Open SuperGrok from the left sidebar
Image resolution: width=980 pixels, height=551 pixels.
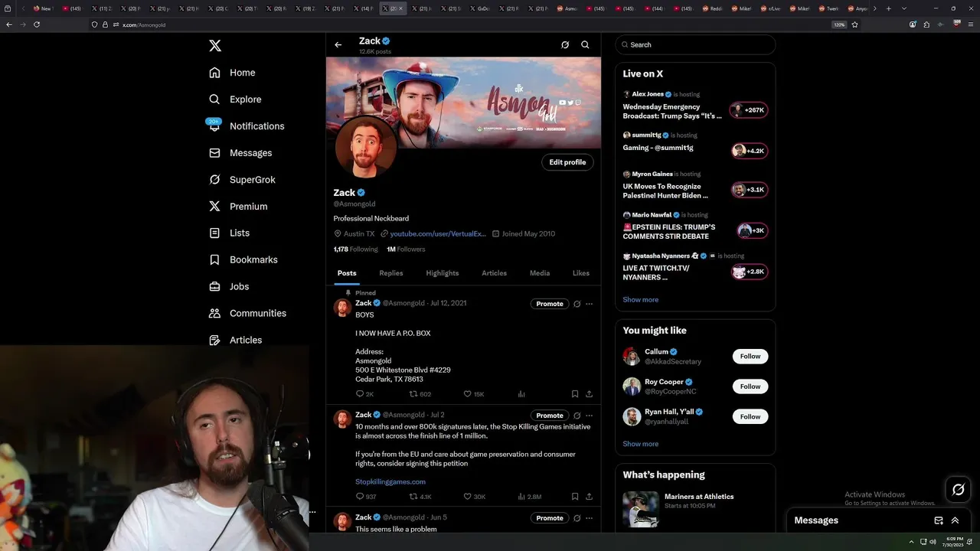(x=242, y=180)
